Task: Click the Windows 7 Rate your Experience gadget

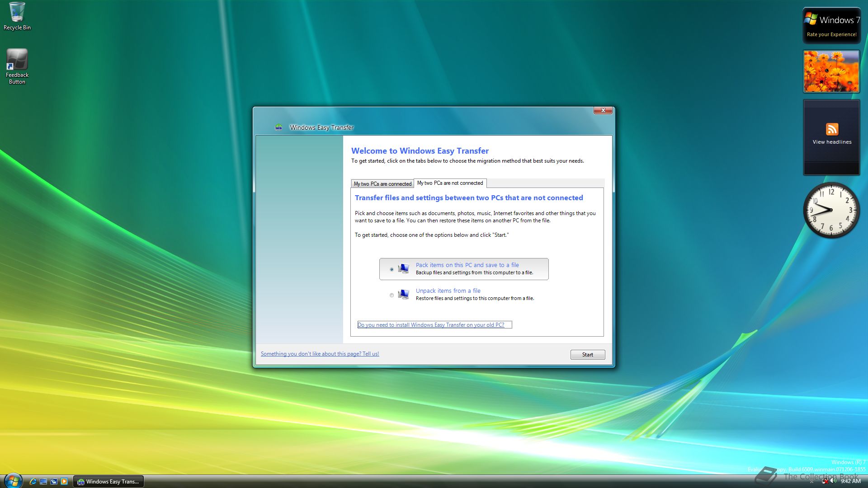Action: (831, 26)
